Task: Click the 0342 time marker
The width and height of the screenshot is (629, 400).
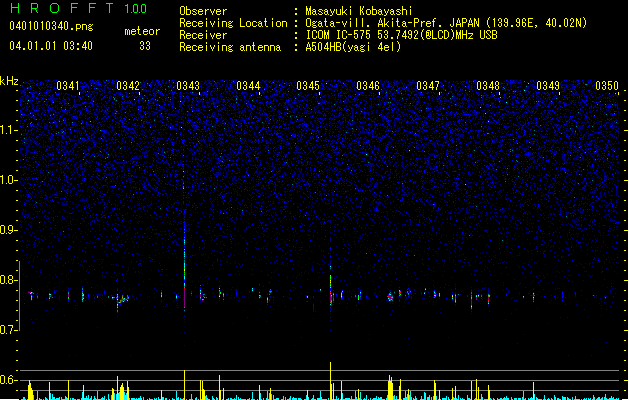Action: pyautogui.click(x=128, y=86)
